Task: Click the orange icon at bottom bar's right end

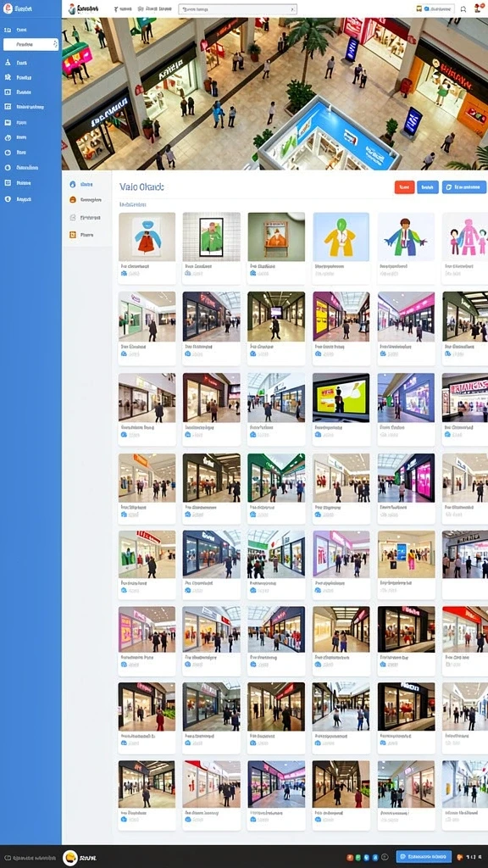Action: pos(461,858)
